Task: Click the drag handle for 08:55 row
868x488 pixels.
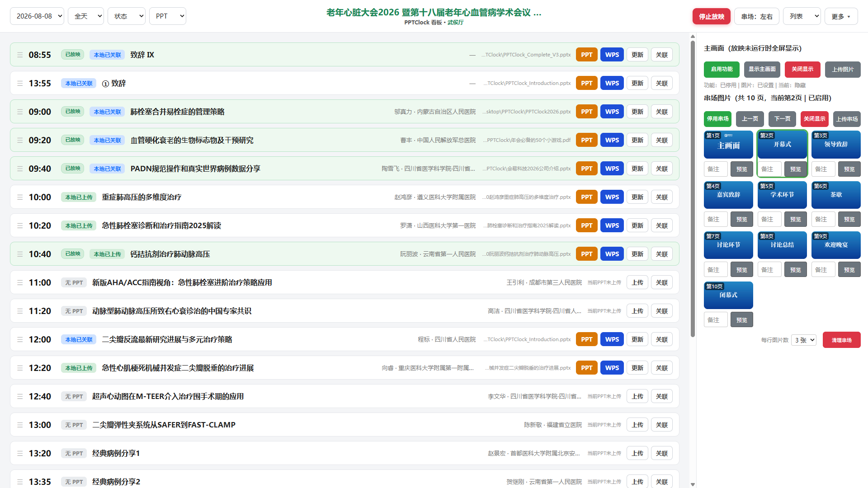Action: click(20, 55)
